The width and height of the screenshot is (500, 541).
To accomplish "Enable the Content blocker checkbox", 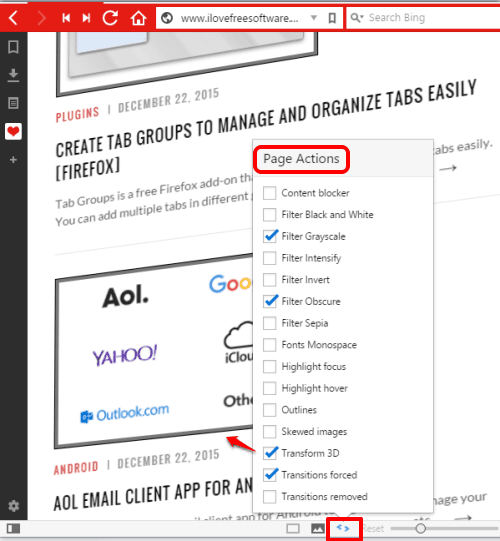I will (269, 193).
